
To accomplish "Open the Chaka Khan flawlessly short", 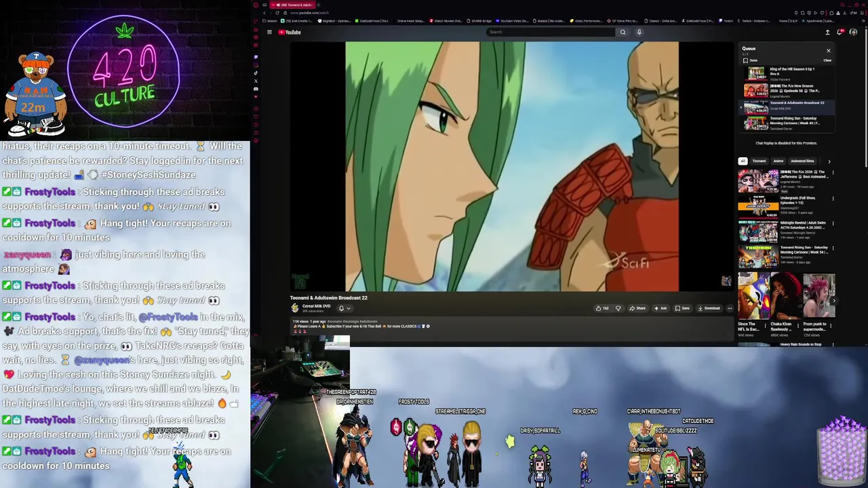I will [x=786, y=297].
